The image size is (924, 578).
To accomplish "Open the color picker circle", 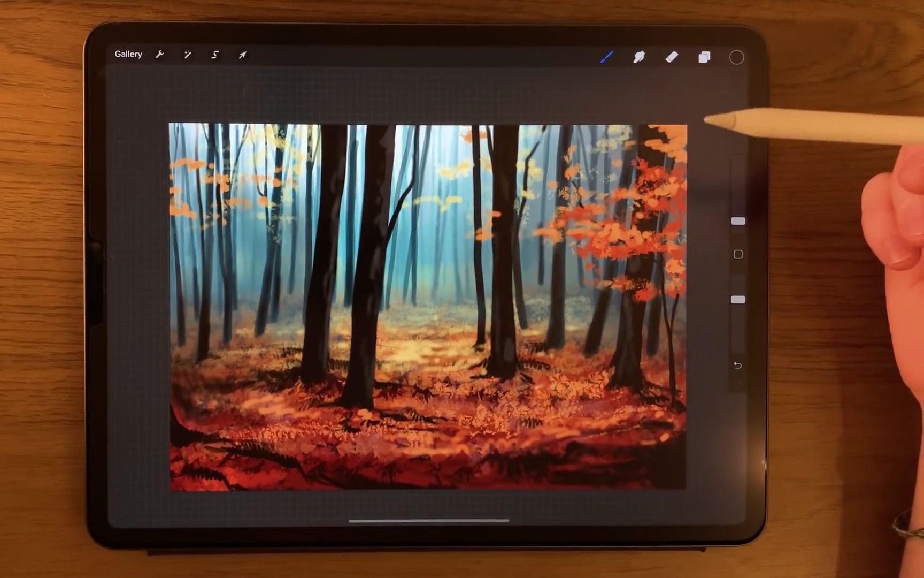I will click(x=736, y=57).
